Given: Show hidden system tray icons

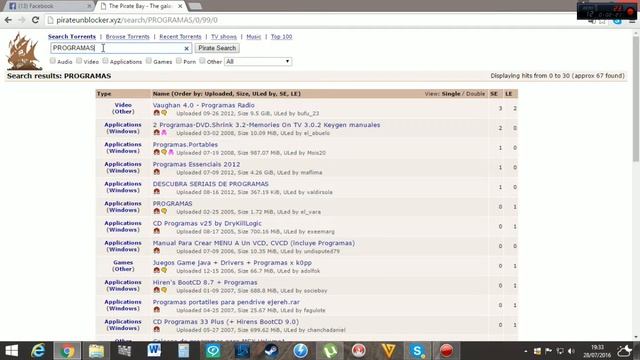Looking at the screenshot, I should [526, 351].
